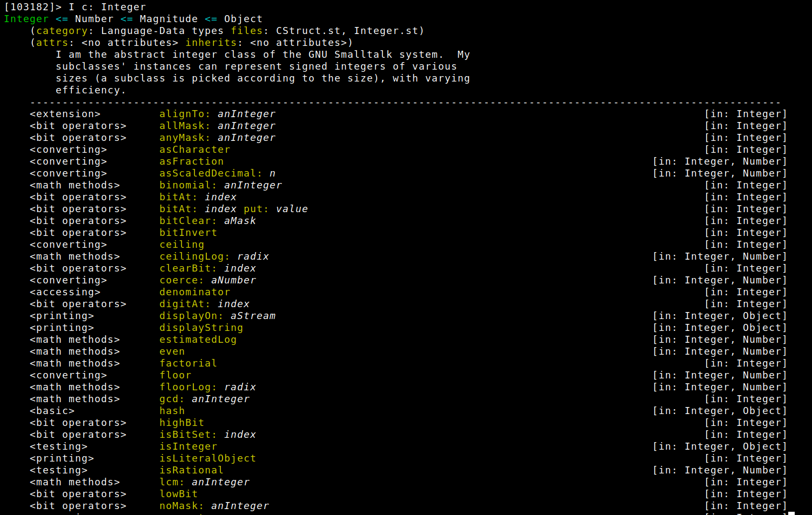Image resolution: width=812 pixels, height=515 pixels.
Task: Click '[in: Integer, Object]' on the displayString row
Action: click(x=720, y=328)
